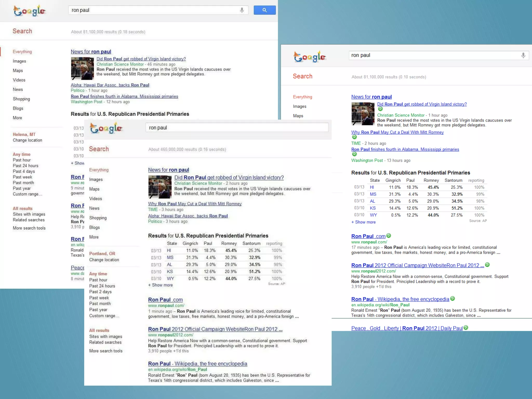Click the center window ron paul search field
The height and width of the screenshot is (399, 532).
[237, 128]
